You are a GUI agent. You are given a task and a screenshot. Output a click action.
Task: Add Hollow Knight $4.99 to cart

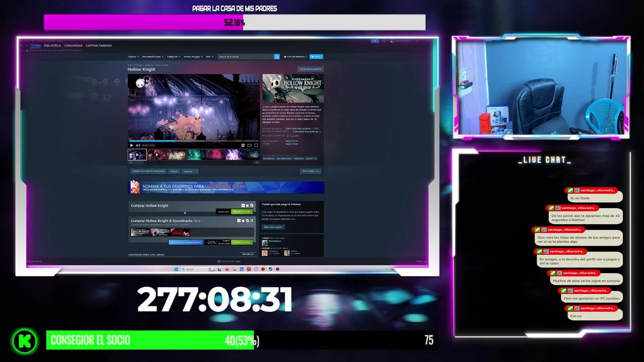(242, 212)
